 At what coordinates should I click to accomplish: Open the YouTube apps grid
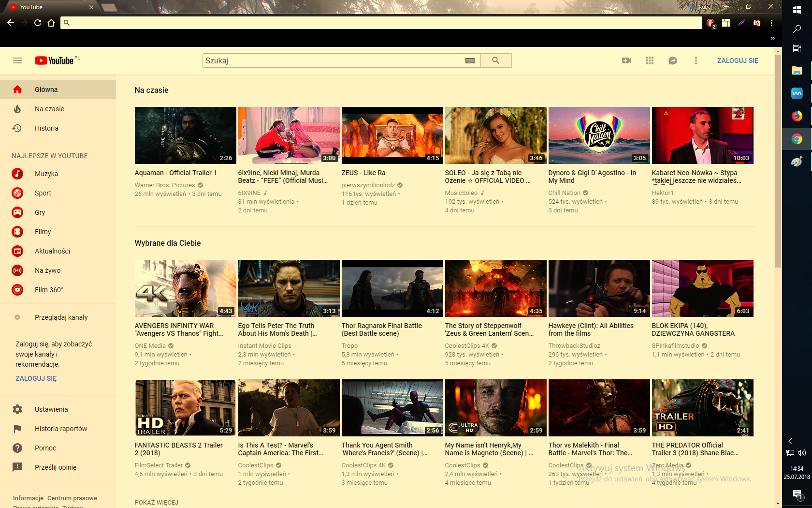pyautogui.click(x=650, y=60)
